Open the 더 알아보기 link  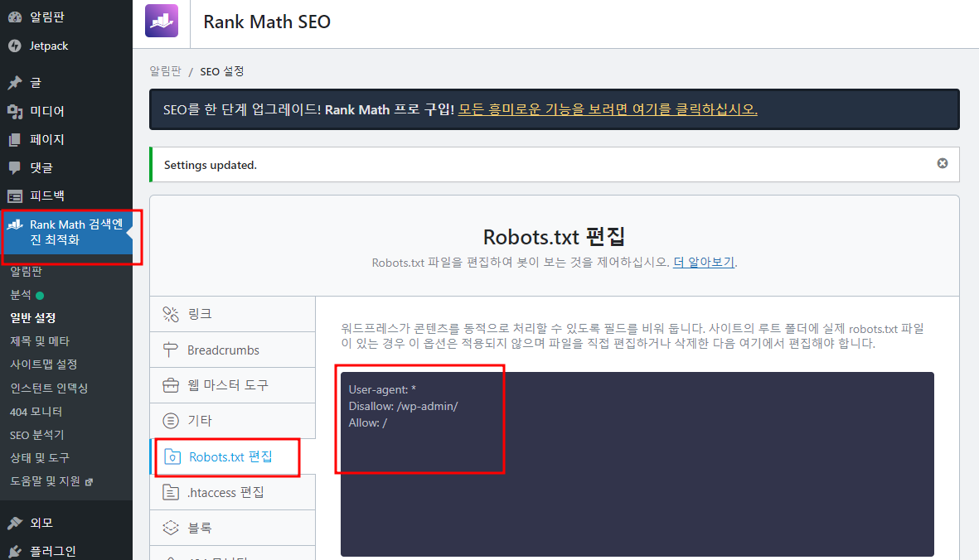coord(704,262)
